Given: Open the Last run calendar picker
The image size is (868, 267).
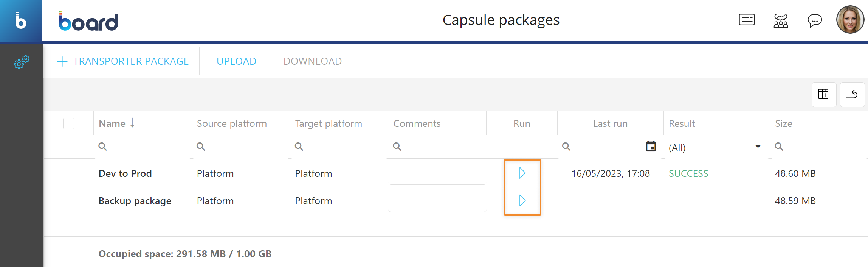Looking at the screenshot, I should (x=651, y=146).
